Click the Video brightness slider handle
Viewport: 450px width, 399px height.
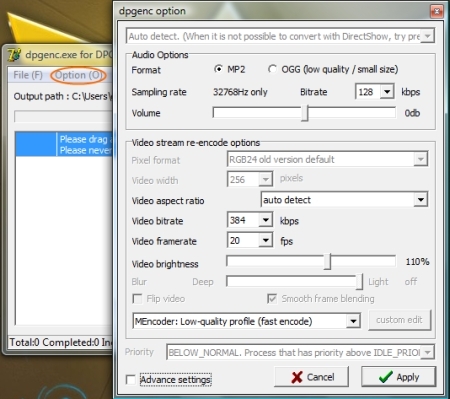[x=328, y=262]
